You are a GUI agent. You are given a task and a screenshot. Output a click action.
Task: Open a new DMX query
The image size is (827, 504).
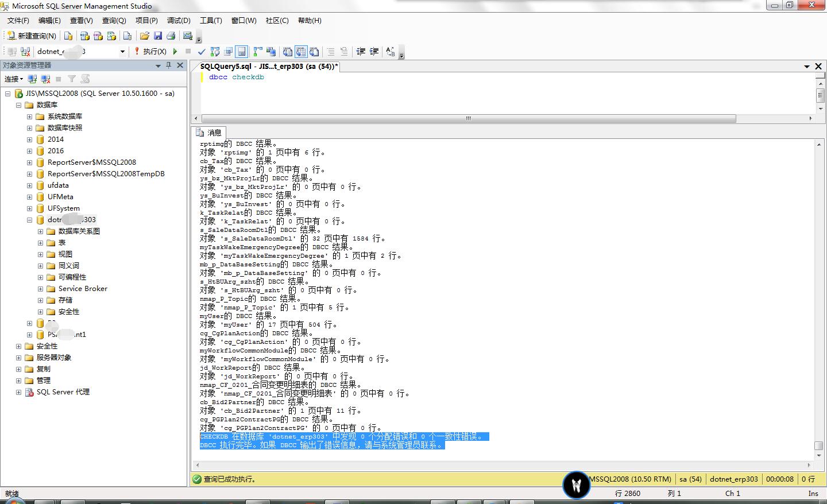98,36
